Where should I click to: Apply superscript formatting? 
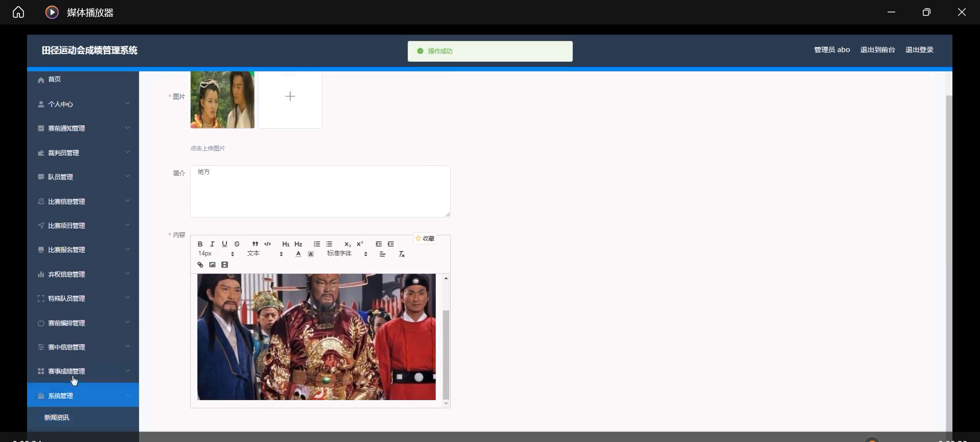360,244
